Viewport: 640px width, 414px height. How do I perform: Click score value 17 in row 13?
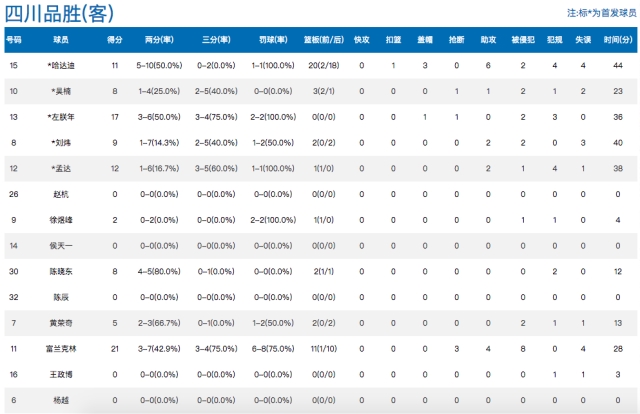click(x=115, y=117)
